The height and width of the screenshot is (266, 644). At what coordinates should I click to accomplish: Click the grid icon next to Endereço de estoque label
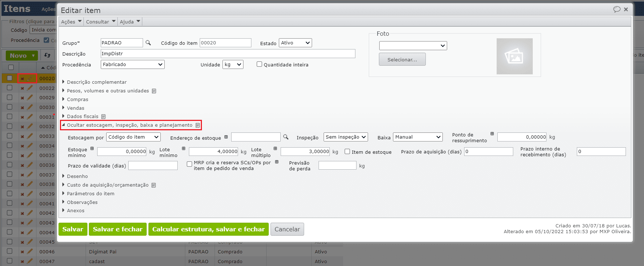point(226,137)
